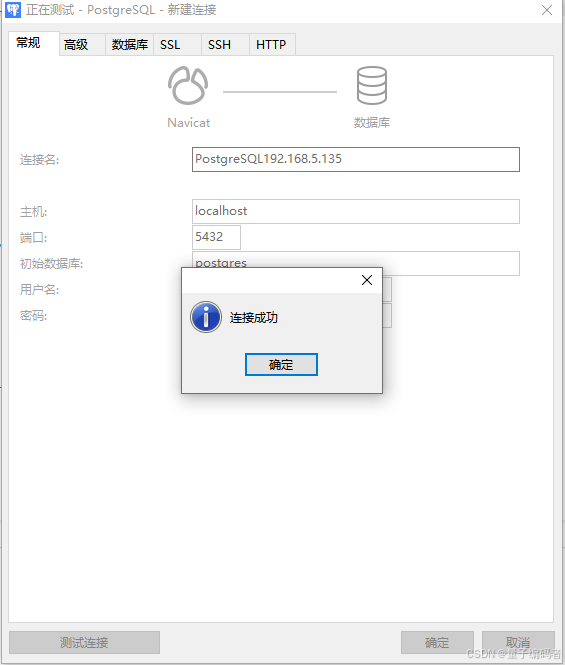The width and height of the screenshot is (565, 665).
Task: Click the 用户名 label
Action: click(x=39, y=290)
